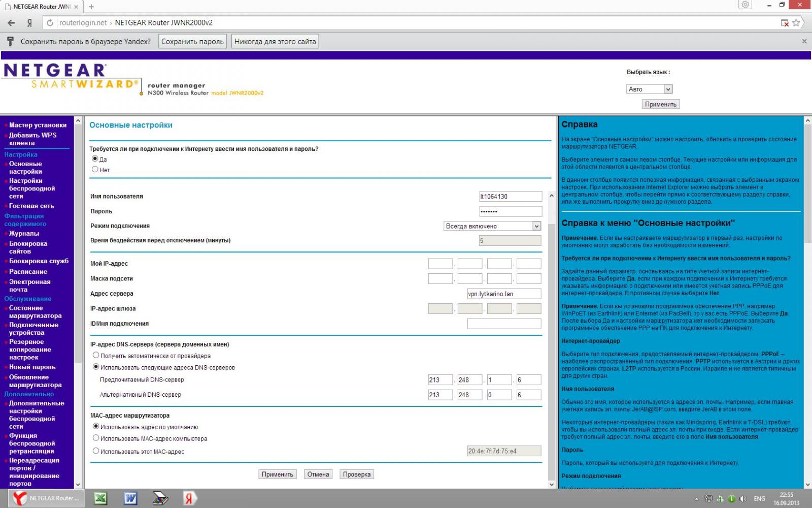The image size is (812, 508).
Task: Click the key icon in the password bar
Action: coord(10,41)
